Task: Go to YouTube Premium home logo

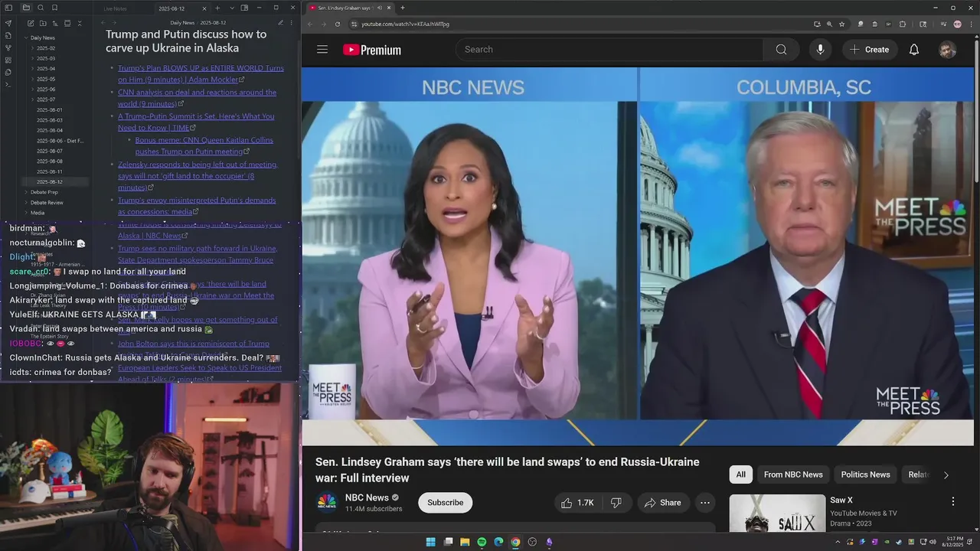Action: pos(372,50)
